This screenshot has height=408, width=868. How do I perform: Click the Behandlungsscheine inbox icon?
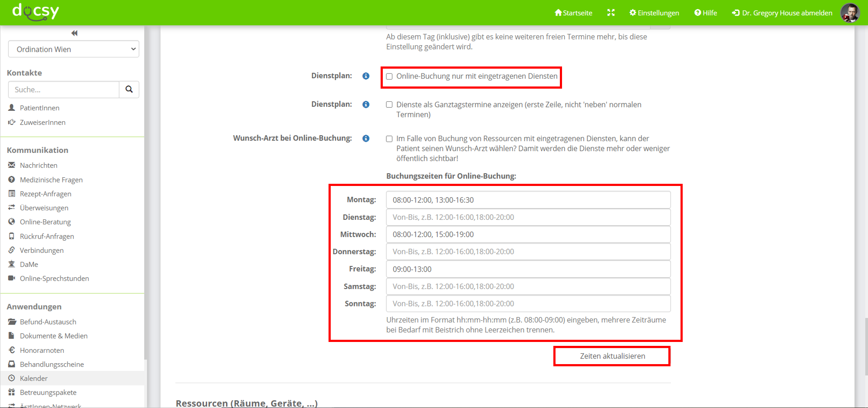click(12, 364)
